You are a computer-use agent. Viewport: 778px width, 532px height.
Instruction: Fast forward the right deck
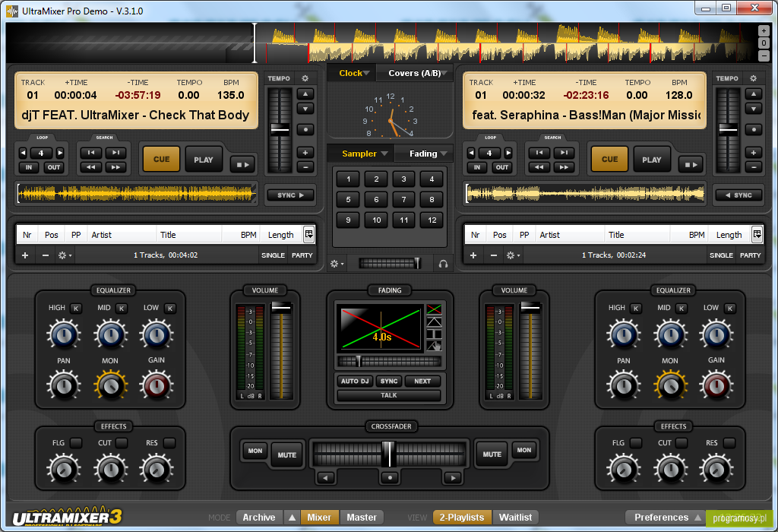565,167
